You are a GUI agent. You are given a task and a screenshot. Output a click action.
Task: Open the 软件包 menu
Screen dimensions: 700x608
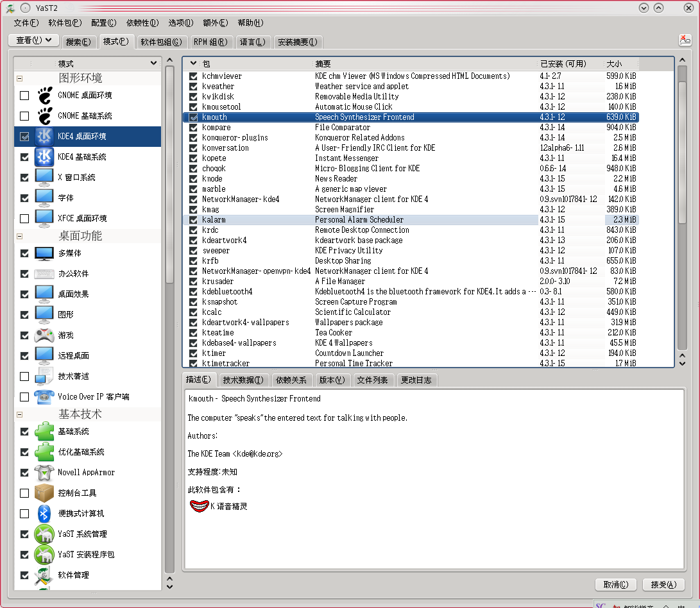click(x=65, y=22)
